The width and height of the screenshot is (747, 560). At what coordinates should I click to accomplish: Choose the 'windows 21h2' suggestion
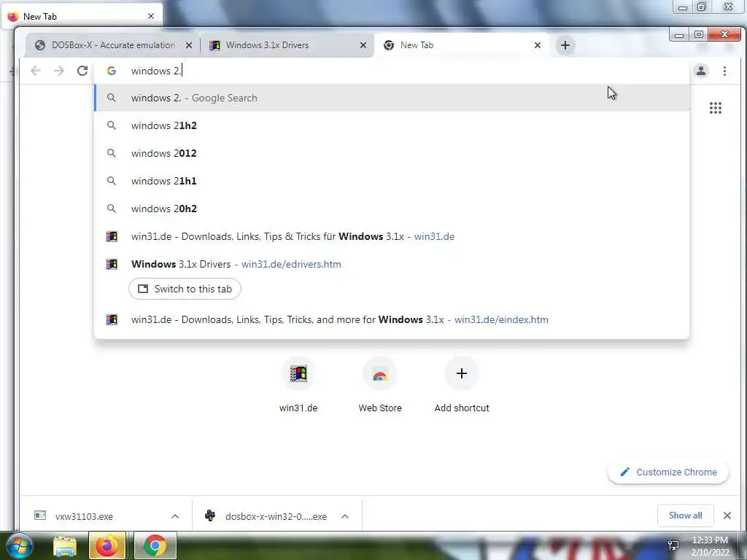click(392, 125)
